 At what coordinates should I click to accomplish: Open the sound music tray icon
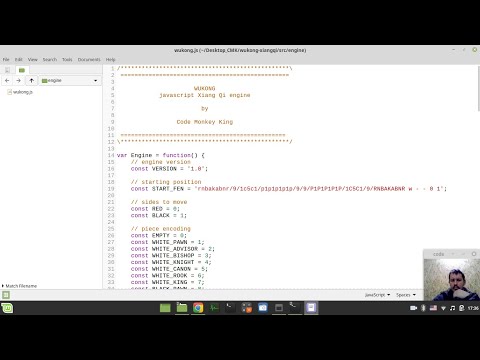point(452,308)
